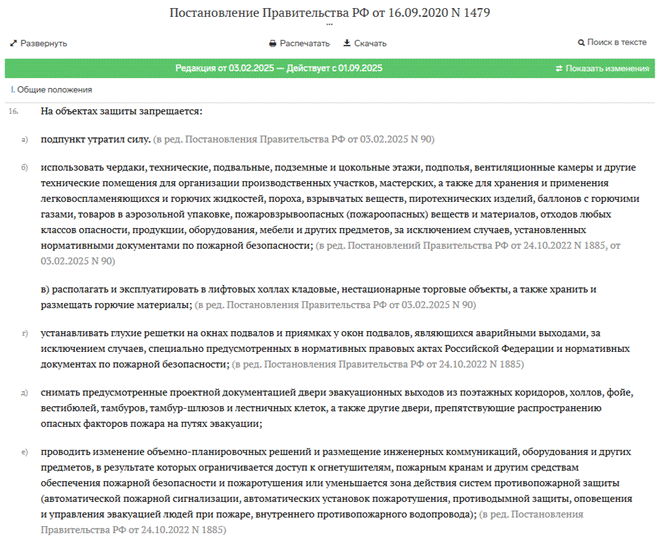The image size is (662, 545).
Task: Click the Распечатать label
Action: tap(305, 43)
